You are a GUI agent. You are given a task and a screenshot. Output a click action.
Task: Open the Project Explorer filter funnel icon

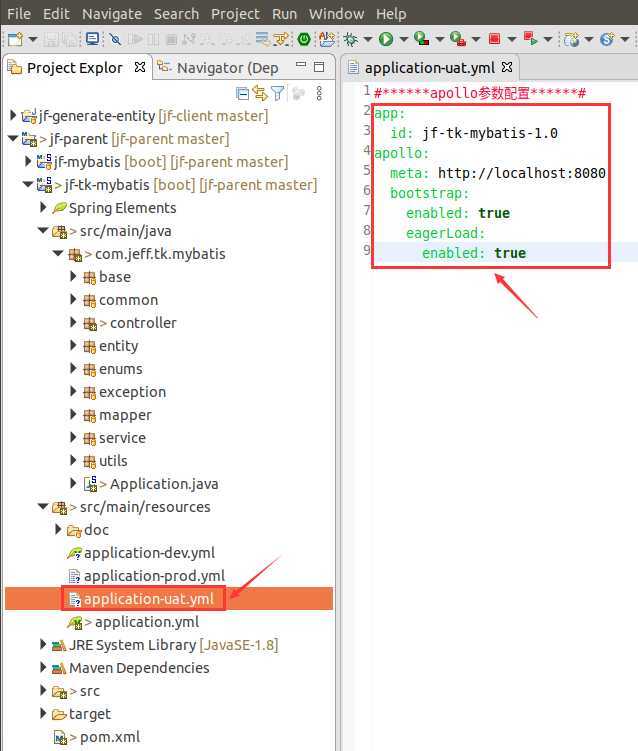[278, 93]
